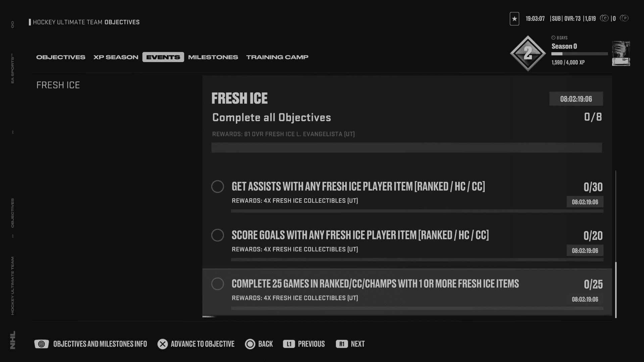Click the coins currency icon
Image resolution: width=644 pixels, height=362 pixels.
click(604, 18)
